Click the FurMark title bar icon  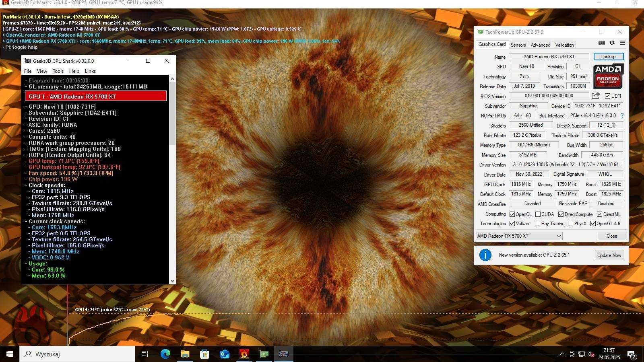pyautogui.click(x=5, y=3)
